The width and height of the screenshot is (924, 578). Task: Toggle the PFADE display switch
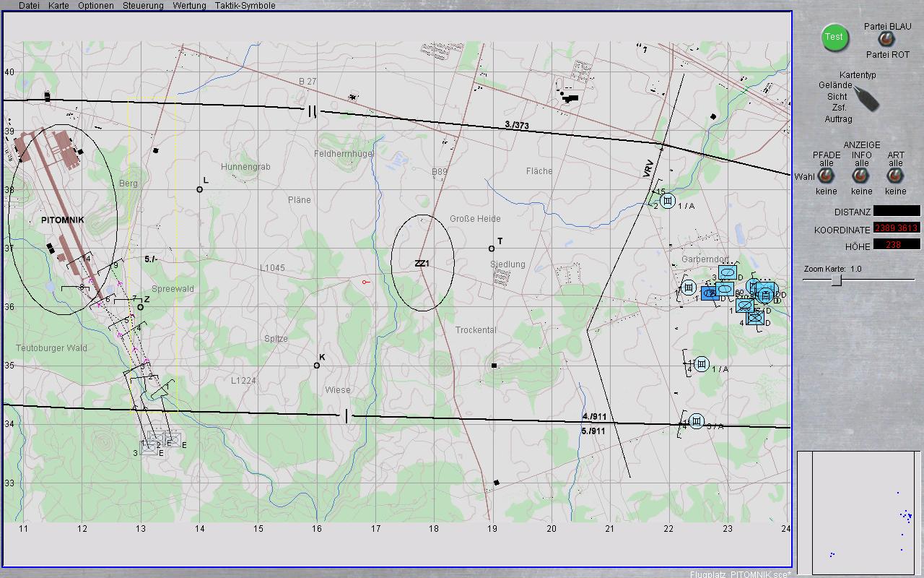pyautogui.click(x=827, y=176)
